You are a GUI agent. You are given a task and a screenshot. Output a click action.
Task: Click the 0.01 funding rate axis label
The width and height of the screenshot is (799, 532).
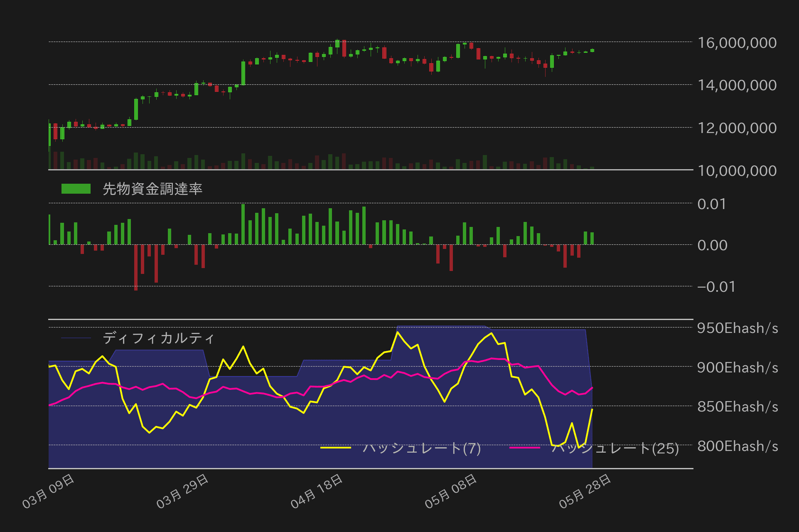pyautogui.click(x=711, y=204)
